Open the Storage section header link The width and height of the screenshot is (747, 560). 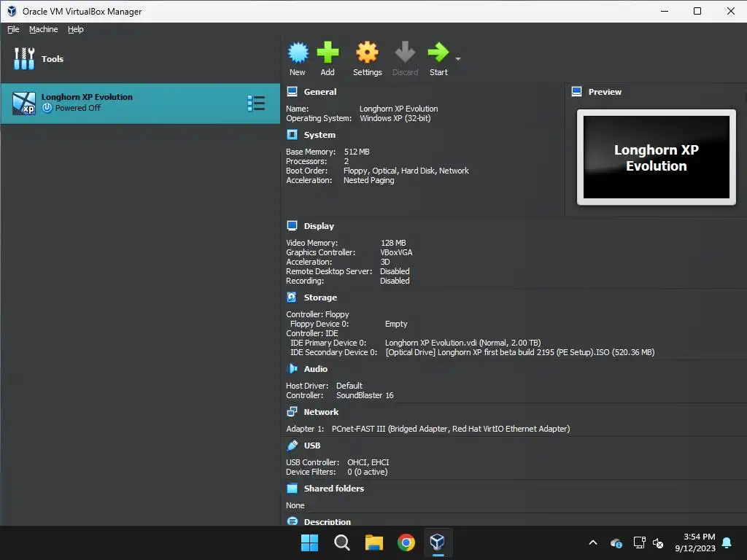pyautogui.click(x=320, y=297)
